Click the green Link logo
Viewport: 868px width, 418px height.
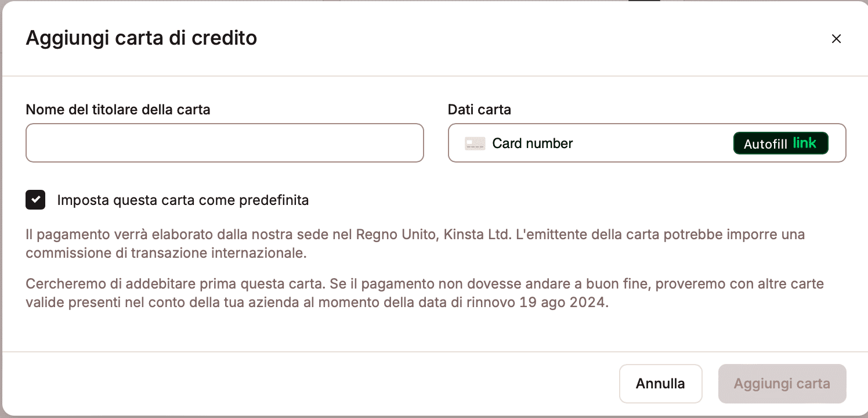click(805, 143)
